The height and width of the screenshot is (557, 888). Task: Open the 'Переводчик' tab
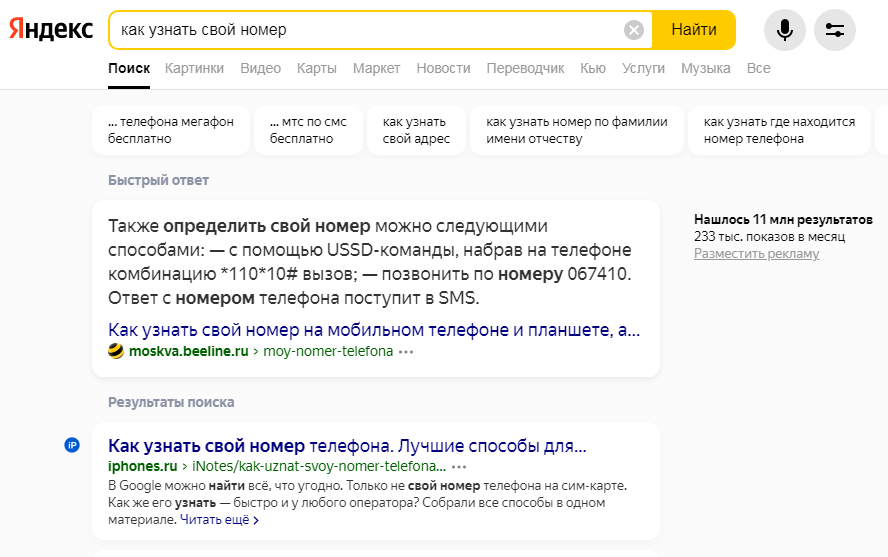[x=525, y=68]
